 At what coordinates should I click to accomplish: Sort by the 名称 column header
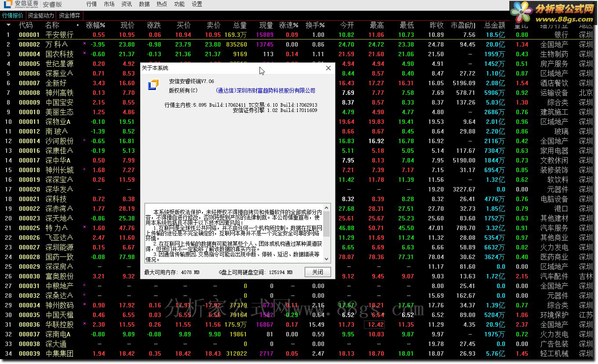[52, 25]
